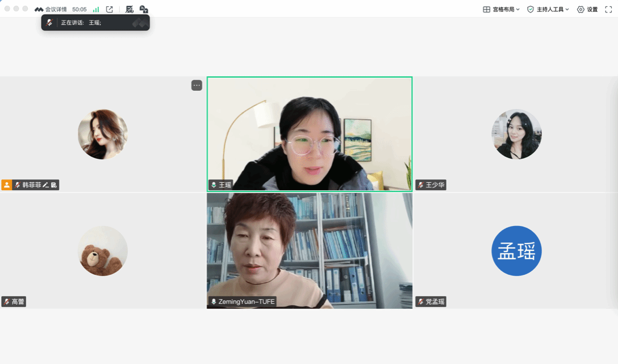Expand the 宫格布局 layout dropdown

coord(501,10)
